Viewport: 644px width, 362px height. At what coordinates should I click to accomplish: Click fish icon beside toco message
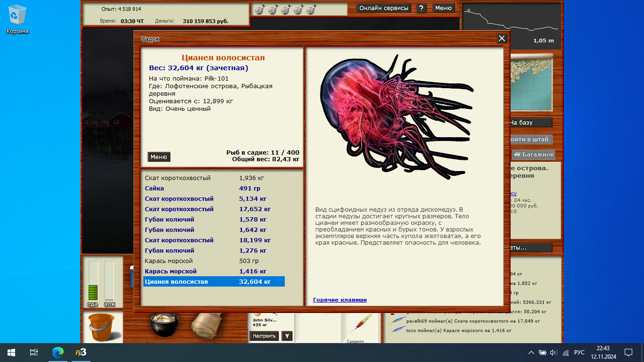point(398,330)
